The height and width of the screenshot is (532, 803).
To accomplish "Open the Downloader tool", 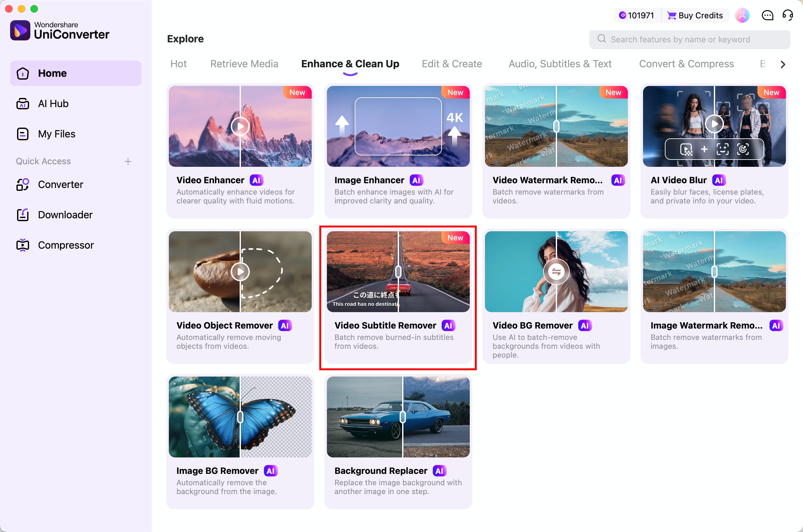I will 76,215.
